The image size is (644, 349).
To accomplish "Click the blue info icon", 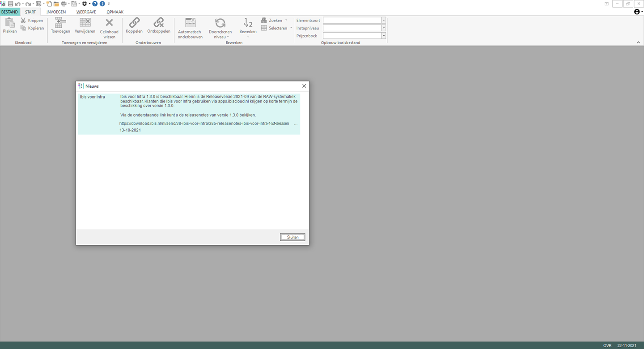I will coord(102,4).
